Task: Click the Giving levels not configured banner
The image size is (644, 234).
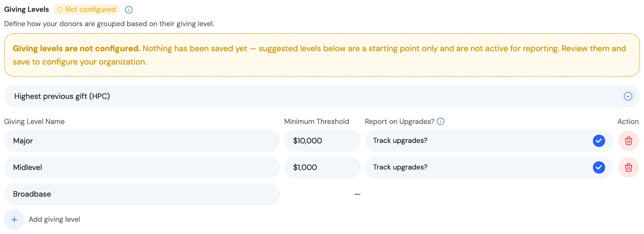Action: pos(322,55)
